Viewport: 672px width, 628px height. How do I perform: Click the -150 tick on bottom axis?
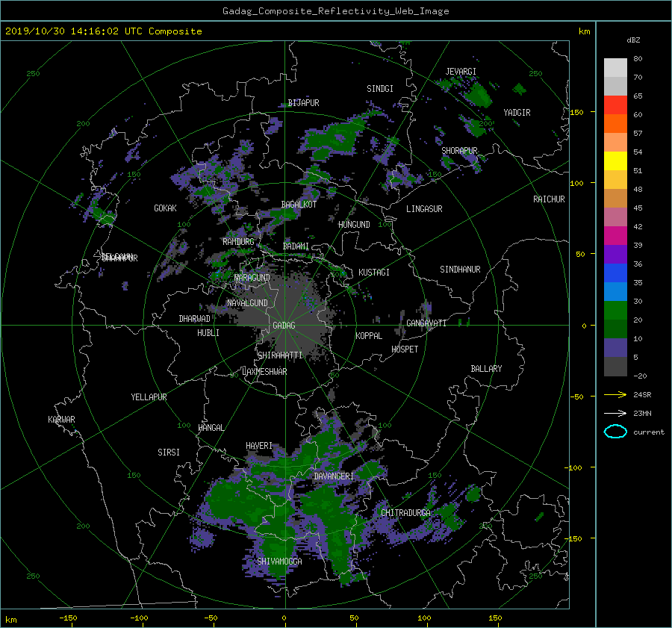(68, 618)
